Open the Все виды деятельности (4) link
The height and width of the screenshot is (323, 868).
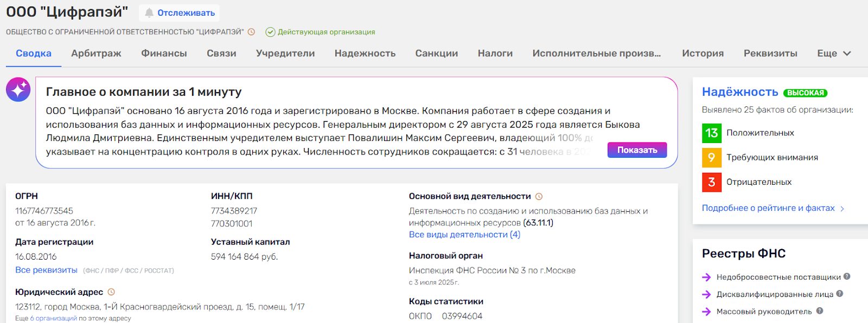[464, 235]
